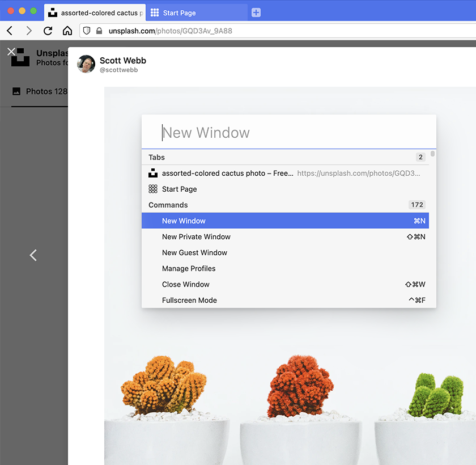Show previous photo with left chevron
This screenshot has width=476, height=465.
tap(33, 255)
